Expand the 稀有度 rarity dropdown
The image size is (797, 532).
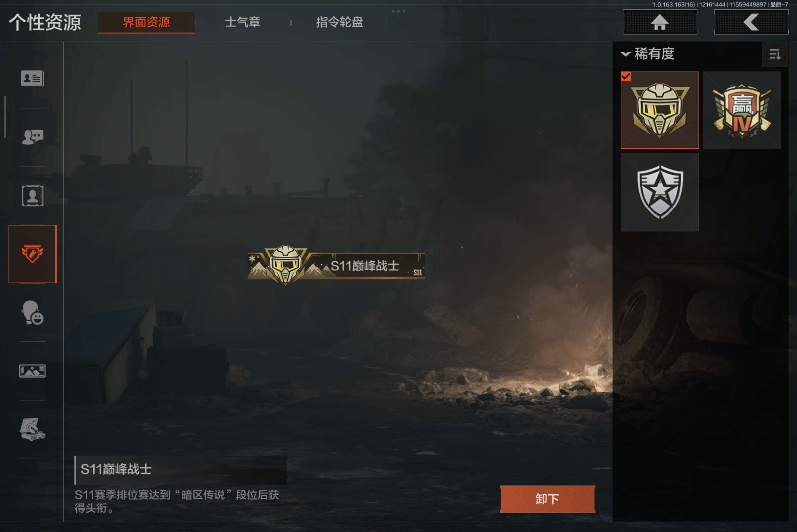648,54
